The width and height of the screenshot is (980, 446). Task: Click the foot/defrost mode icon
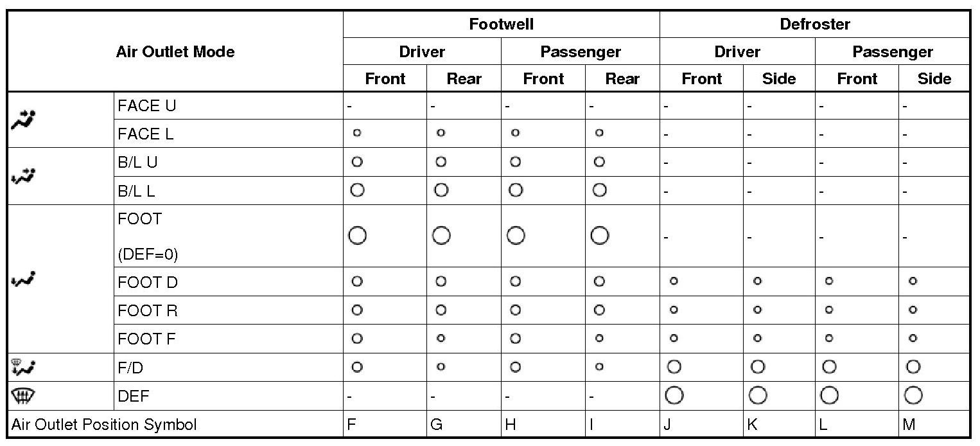point(23,367)
